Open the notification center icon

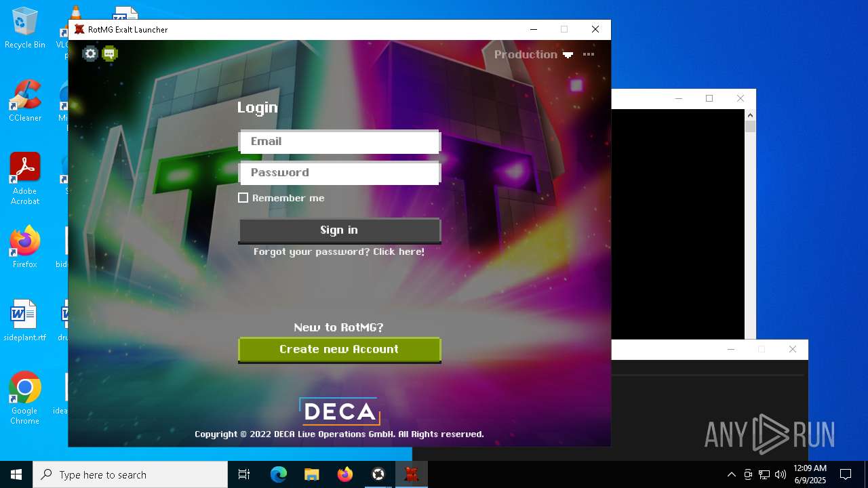coord(846,474)
